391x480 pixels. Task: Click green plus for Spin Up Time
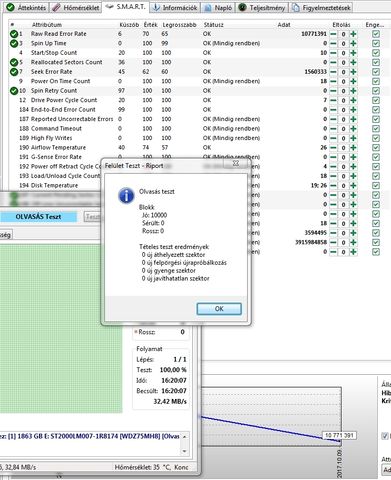tap(353, 43)
